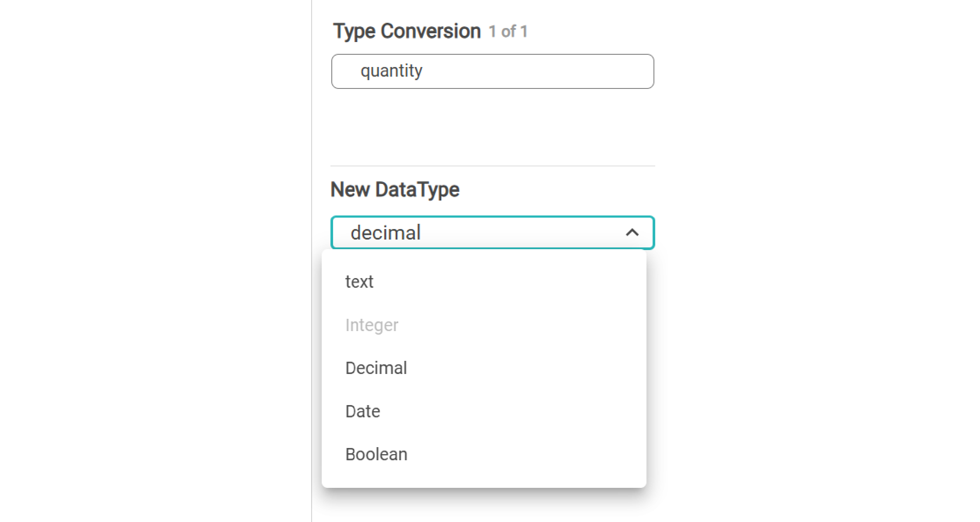Select 'Boolean' in the dropdown list

[x=376, y=454]
